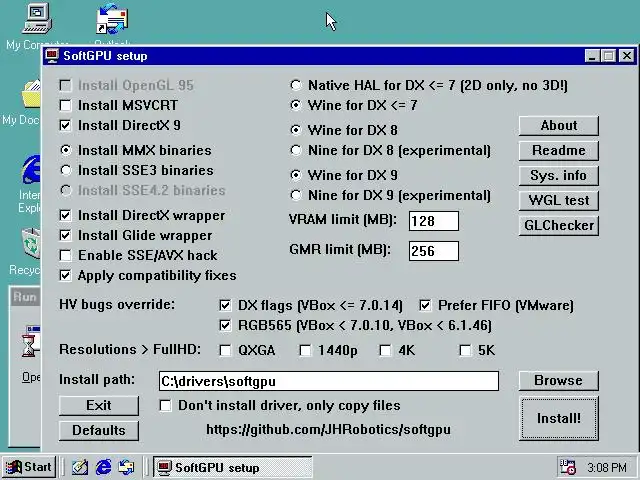The width and height of the screenshot is (640, 480).
Task: Uncheck Install Glide wrapper
Action: point(65,236)
